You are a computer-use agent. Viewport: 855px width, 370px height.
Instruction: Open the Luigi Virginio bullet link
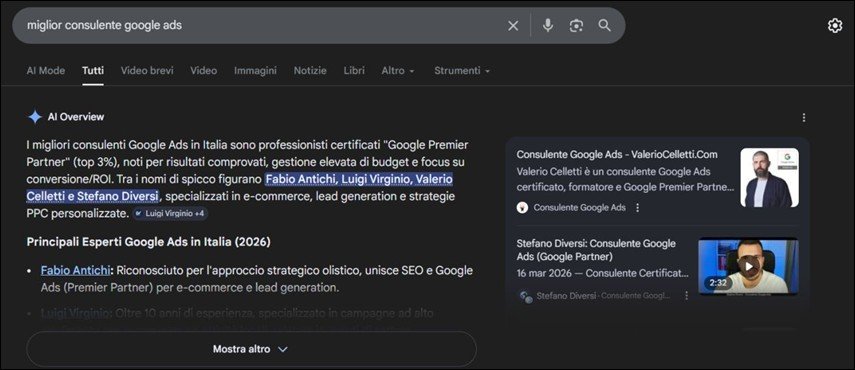(x=76, y=313)
